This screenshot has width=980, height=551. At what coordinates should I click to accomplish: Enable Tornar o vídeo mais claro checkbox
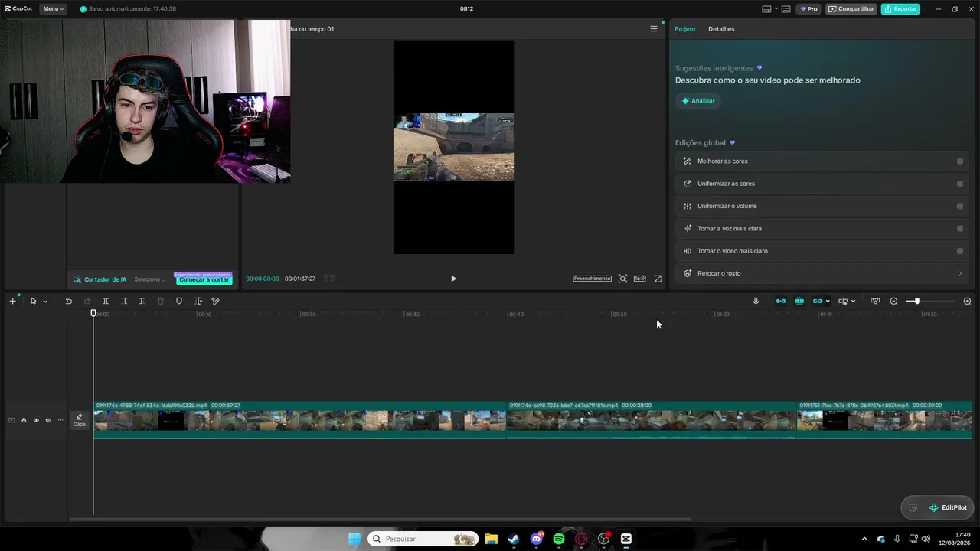[960, 251]
